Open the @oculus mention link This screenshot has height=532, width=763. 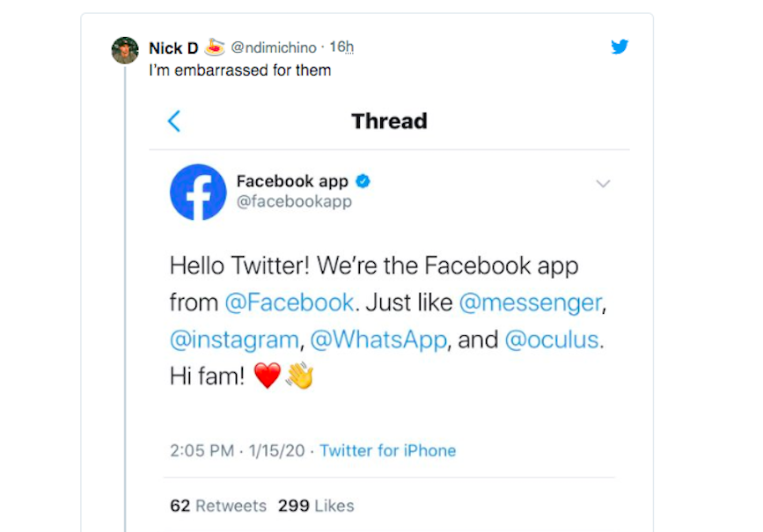pos(554,339)
